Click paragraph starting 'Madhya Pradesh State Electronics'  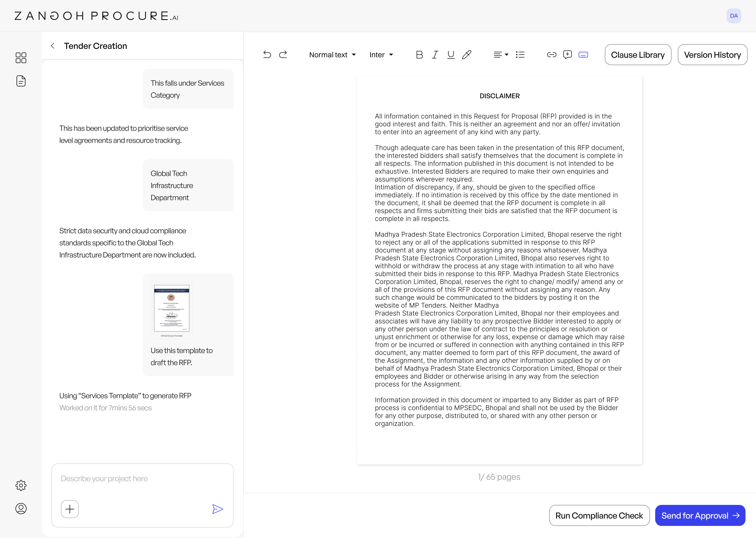500,309
